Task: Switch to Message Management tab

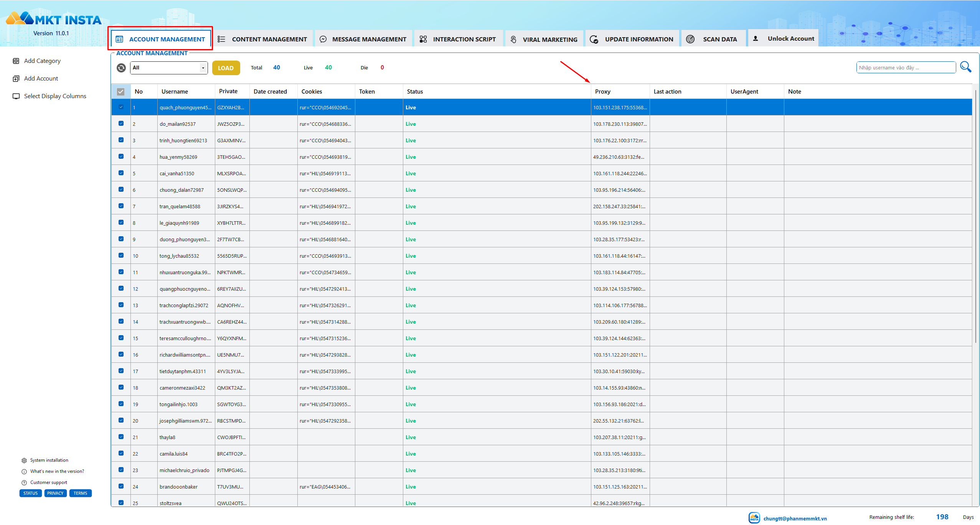Action: [363, 39]
